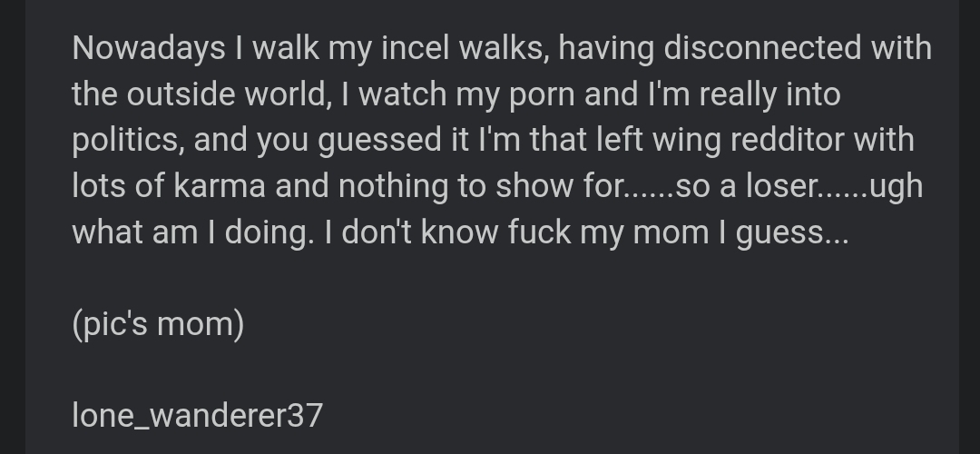The width and height of the screenshot is (980, 454).
Task: Click the word 'loser' in the paragraph
Action: (x=781, y=186)
